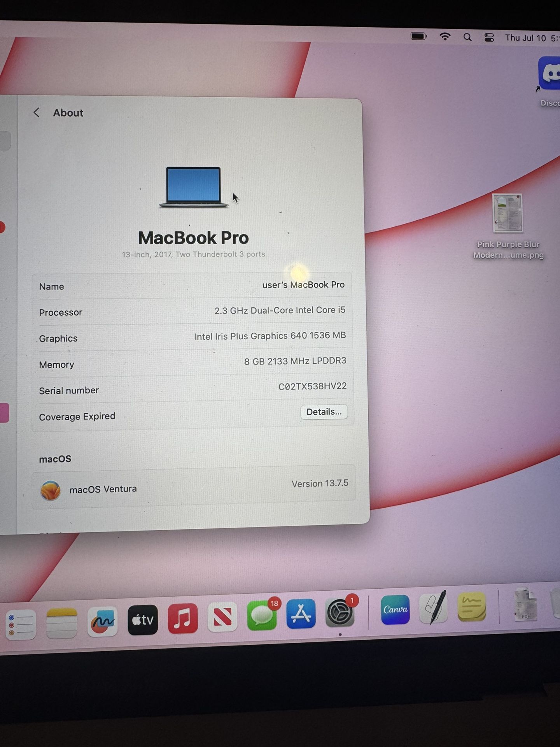Click System Settings icon in dock
560x747 pixels.
click(340, 612)
